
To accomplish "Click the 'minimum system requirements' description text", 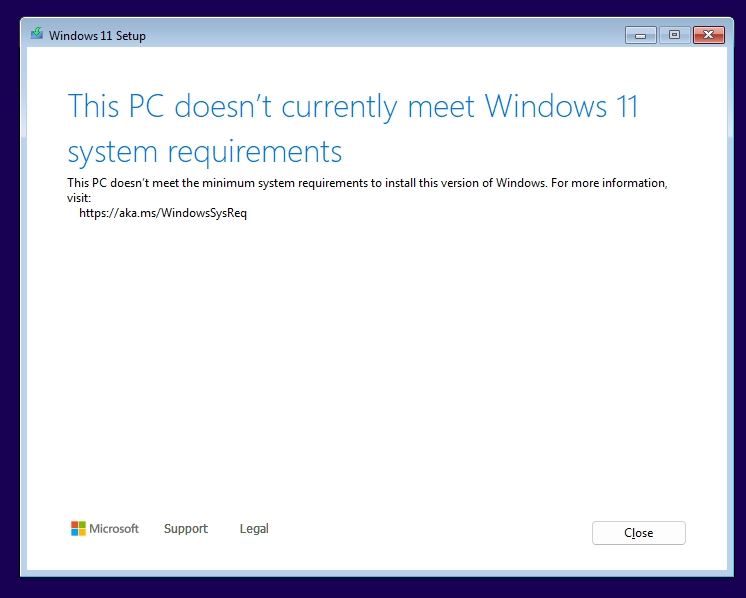I will [284, 183].
